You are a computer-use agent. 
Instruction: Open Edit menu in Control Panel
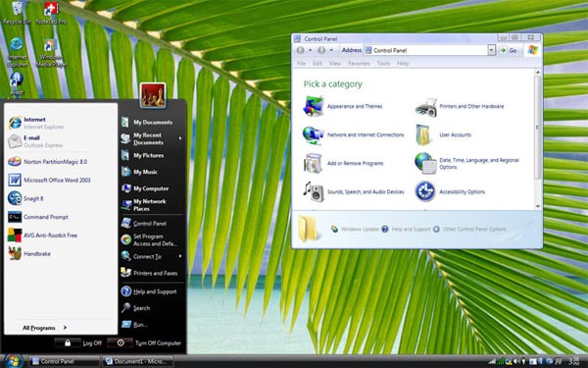click(x=318, y=64)
